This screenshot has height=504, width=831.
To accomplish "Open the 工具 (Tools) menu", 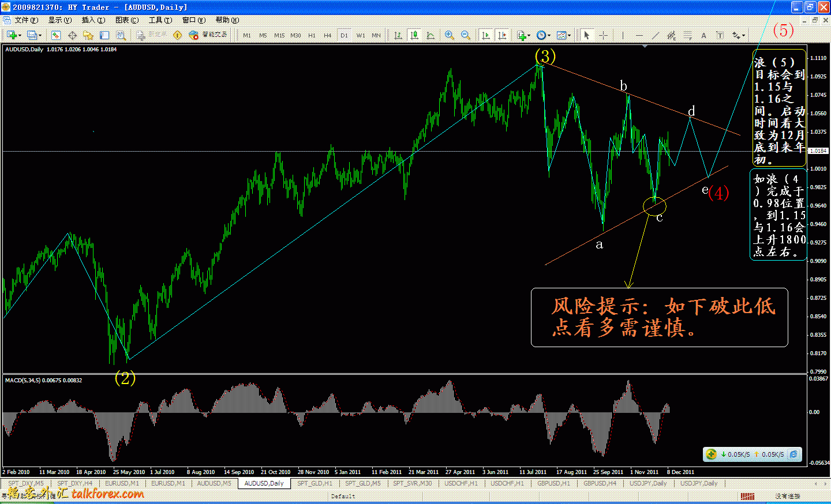I will pyautogui.click(x=160, y=20).
